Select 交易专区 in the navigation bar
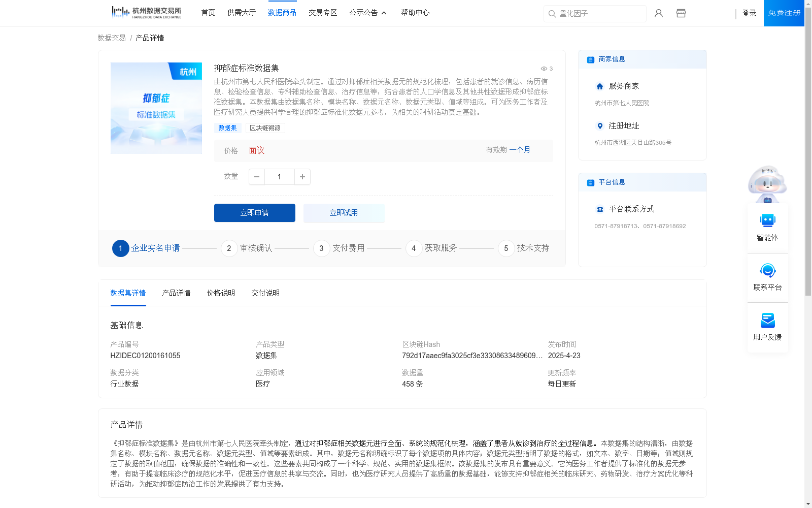The width and height of the screenshot is (812, 508). pyautogui.click(x=323, y=12)
